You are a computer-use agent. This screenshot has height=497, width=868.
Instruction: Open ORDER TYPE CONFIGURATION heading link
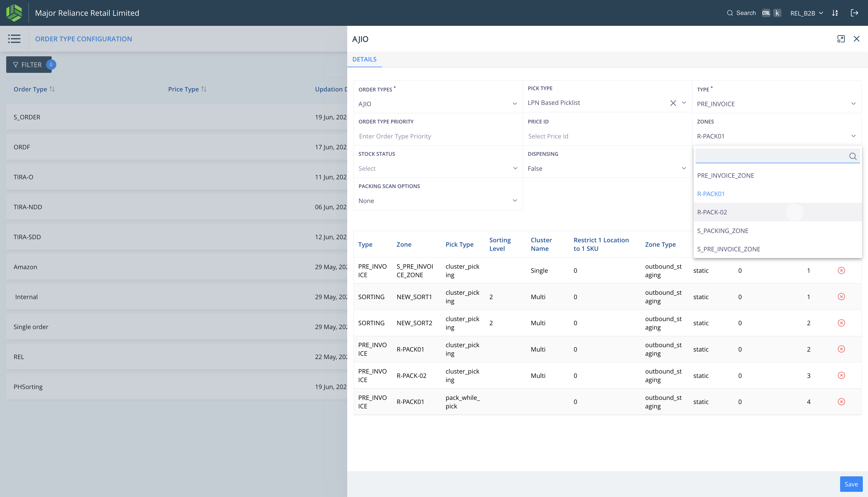tap(83, 39)
